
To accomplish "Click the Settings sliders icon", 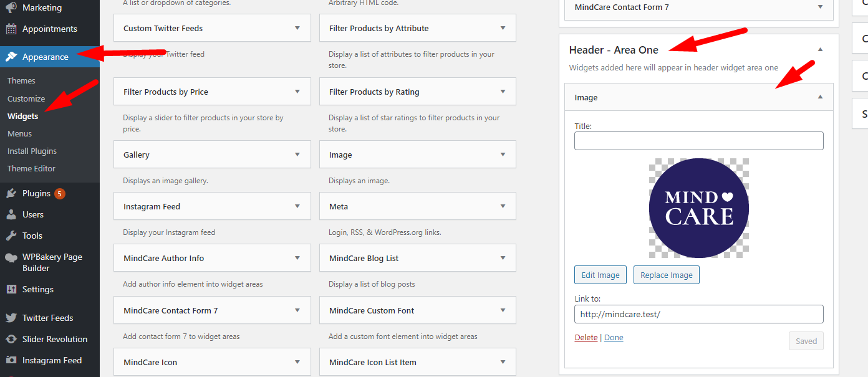I will pyautogui.click(x=11, y=289).
